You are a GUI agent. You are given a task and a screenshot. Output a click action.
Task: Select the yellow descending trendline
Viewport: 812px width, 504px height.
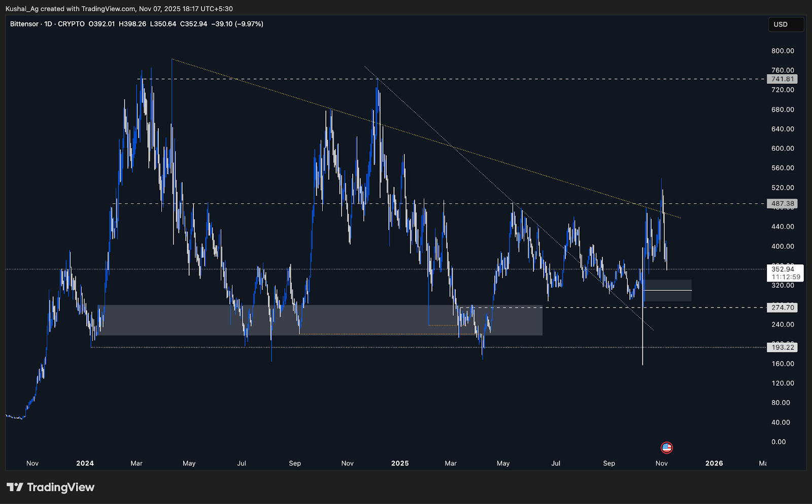[426, 139]
